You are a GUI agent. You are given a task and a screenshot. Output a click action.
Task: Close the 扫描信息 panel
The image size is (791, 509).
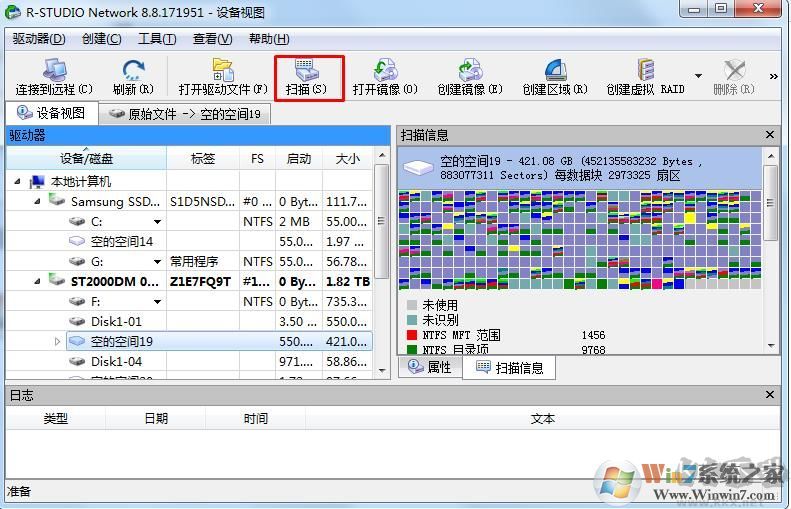770,135
